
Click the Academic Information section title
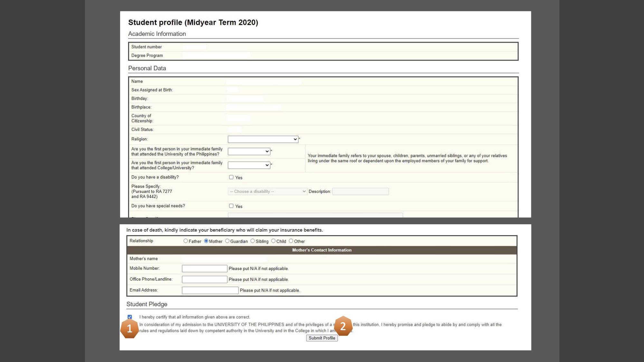pyautogui.click(x=157, y=34)
